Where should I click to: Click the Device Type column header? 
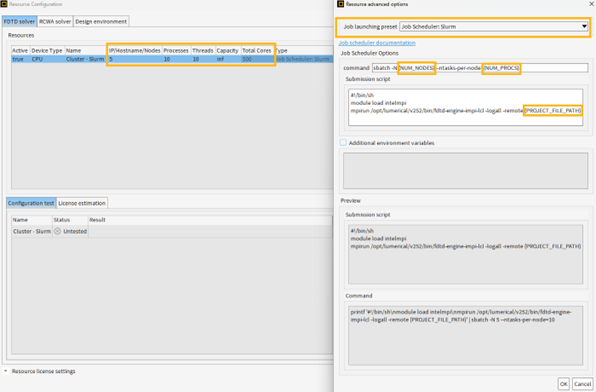coord(47,51)
